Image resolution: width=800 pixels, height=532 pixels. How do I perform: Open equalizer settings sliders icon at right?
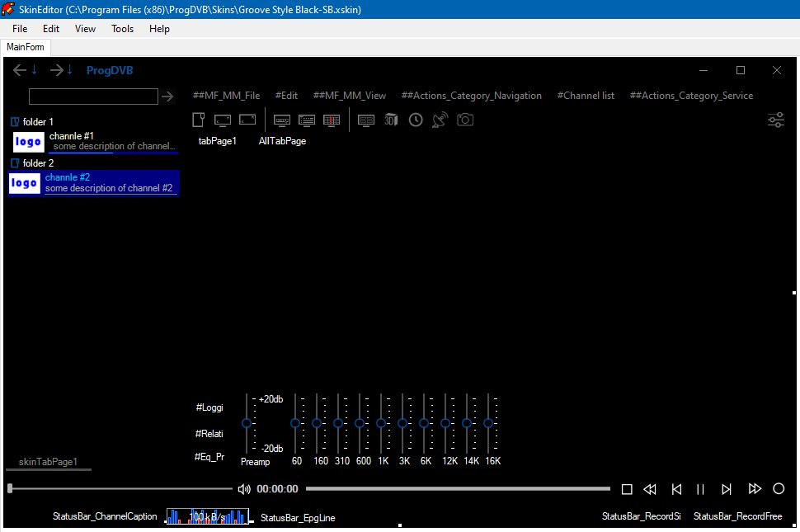click(775, 120)
